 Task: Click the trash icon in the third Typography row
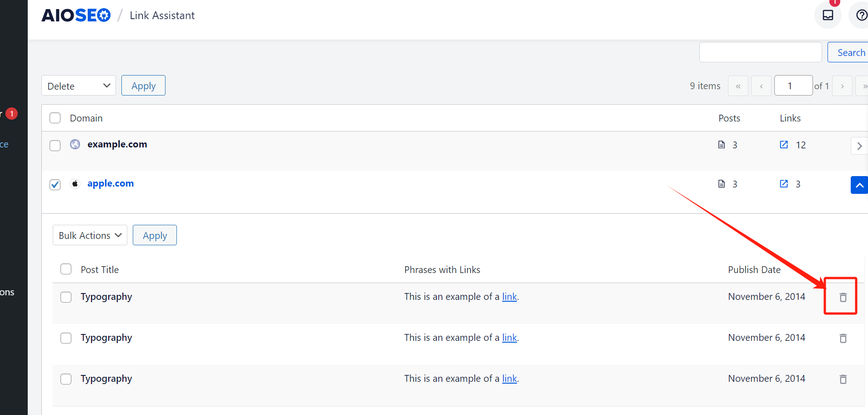(843, 379)
